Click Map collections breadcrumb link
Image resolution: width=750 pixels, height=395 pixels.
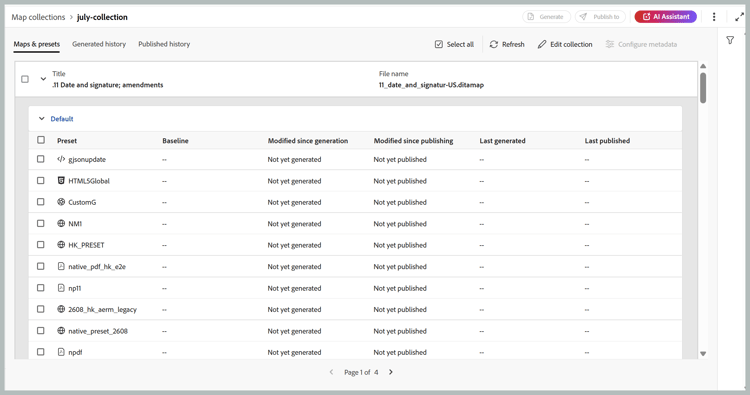point(38,17)
